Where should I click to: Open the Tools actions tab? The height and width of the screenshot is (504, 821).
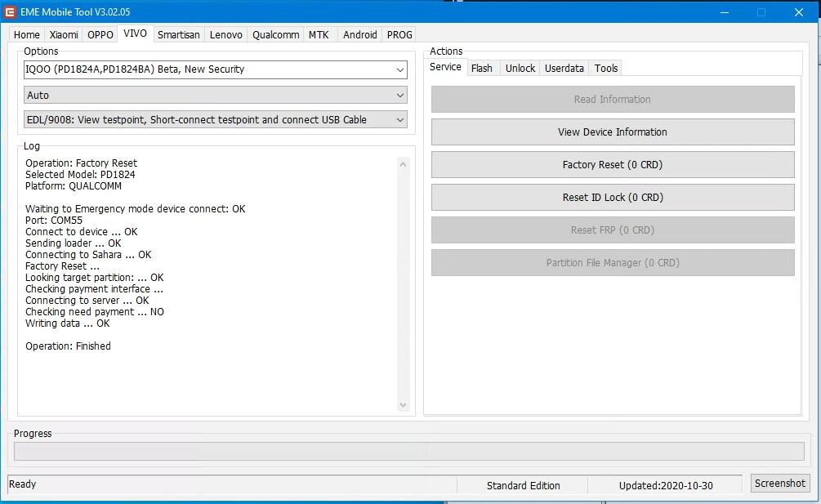pos(606,68)
